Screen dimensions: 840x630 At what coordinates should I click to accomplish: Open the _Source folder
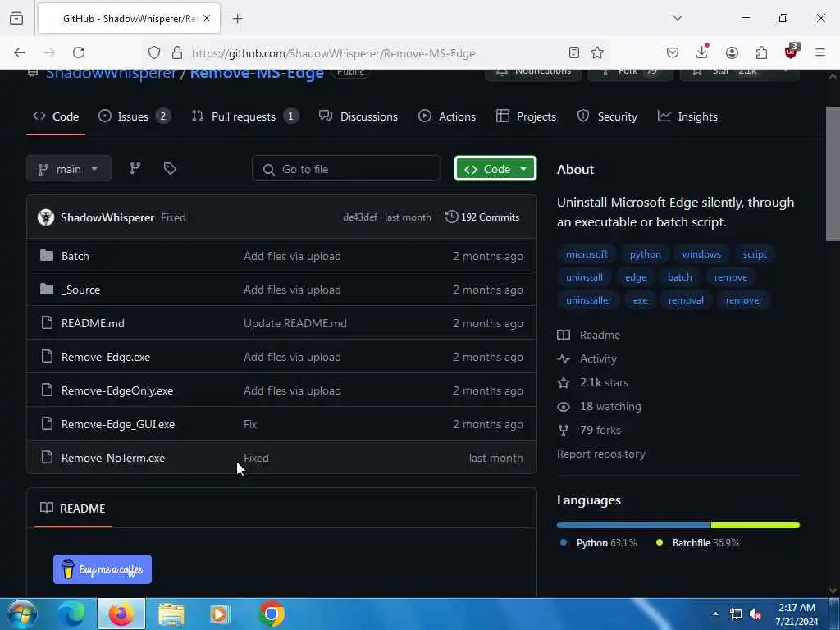[80, 290]
